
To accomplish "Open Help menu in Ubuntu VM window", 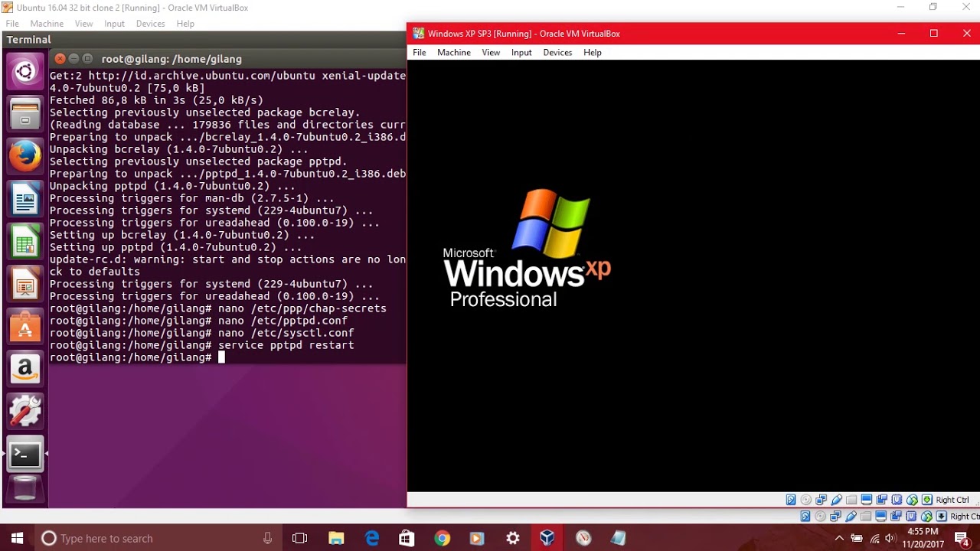I will 185,24.
